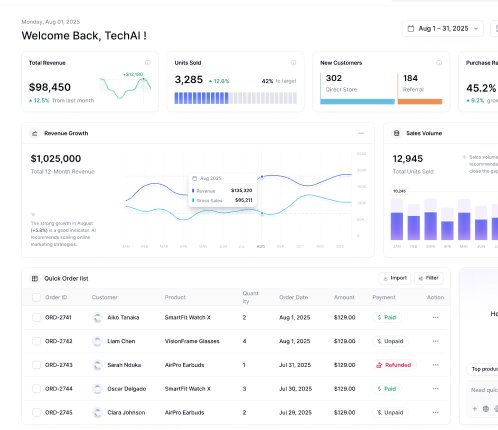Click the Total Revenue sparkline chart

[125, 87]
